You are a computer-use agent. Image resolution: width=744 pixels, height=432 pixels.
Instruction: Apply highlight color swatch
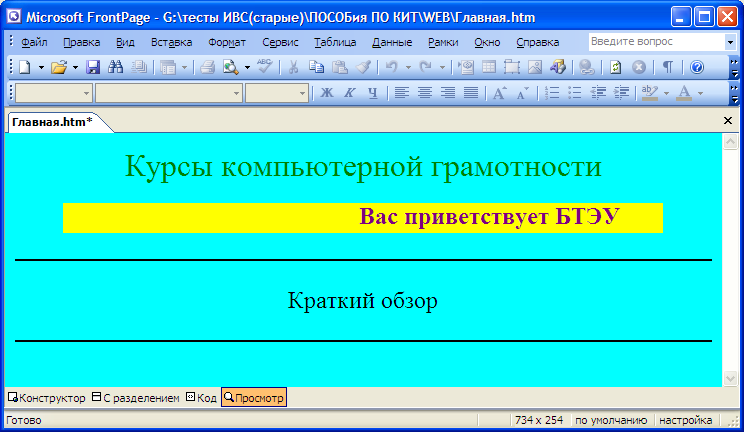coord(650,93)
